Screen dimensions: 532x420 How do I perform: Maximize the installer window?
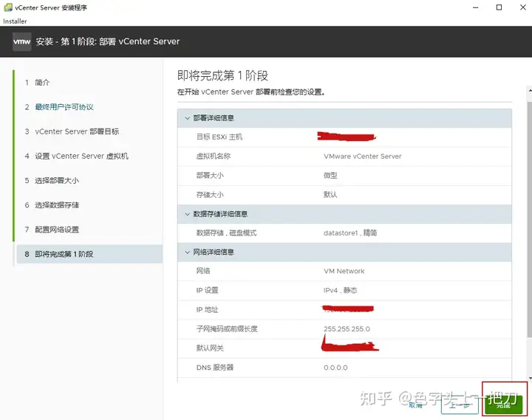pos(499,7)
